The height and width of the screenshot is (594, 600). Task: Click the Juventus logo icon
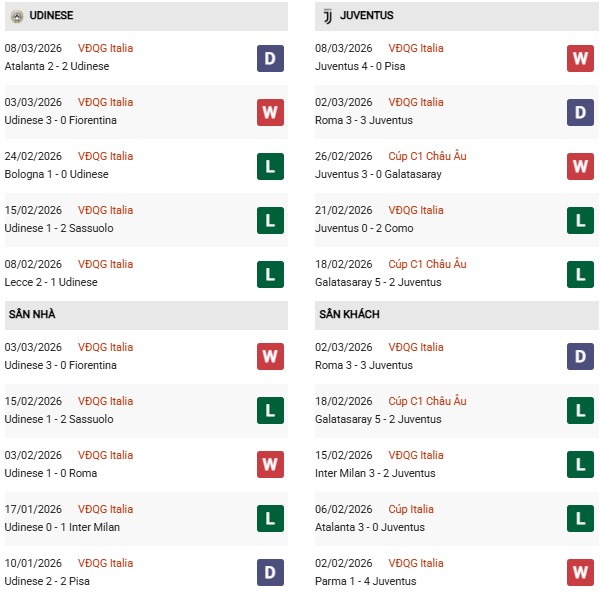[x=326, y=16]
